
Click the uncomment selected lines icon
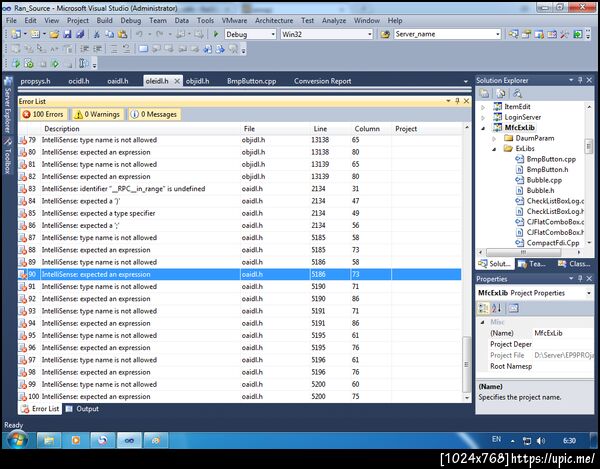coord(126,49)
